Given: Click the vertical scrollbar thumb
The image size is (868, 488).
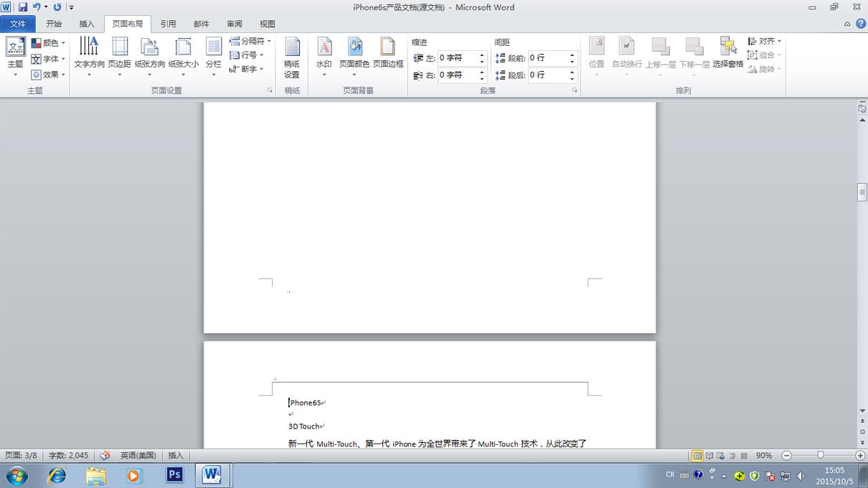Looking at the screenshot, I should click(862, 192).
